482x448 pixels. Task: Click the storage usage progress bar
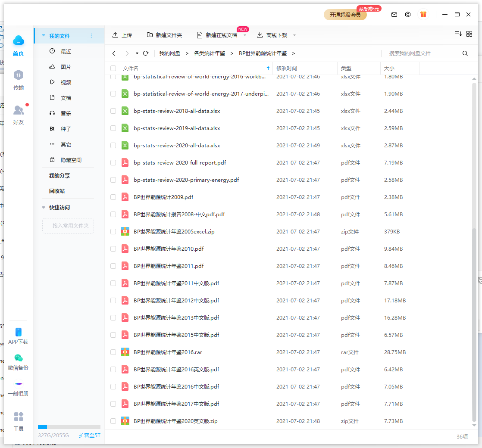click(69, 427)
